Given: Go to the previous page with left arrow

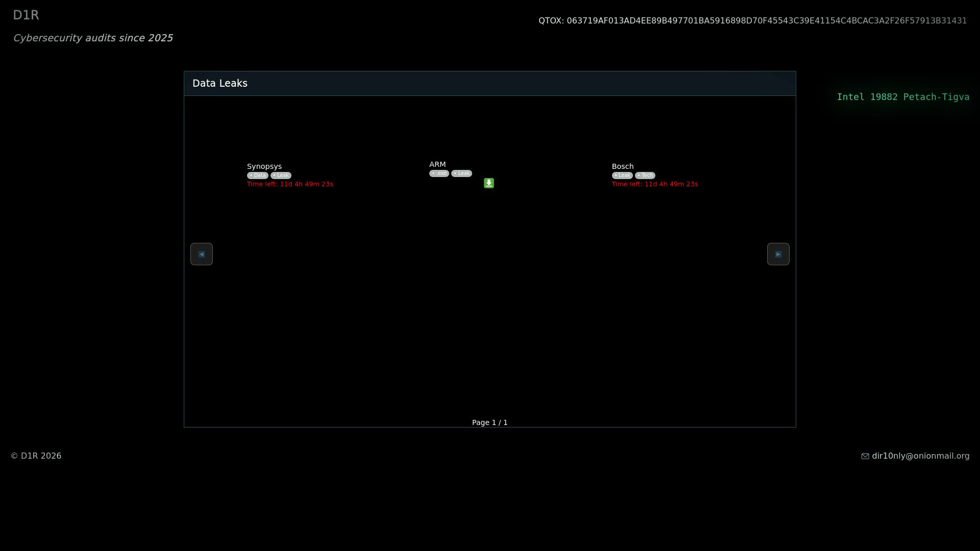Looking at the screenshot, I should [x=202, y=254].
